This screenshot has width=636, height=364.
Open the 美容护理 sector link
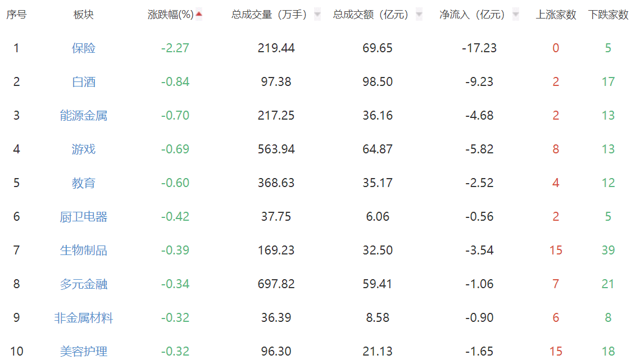click(84, 352)
